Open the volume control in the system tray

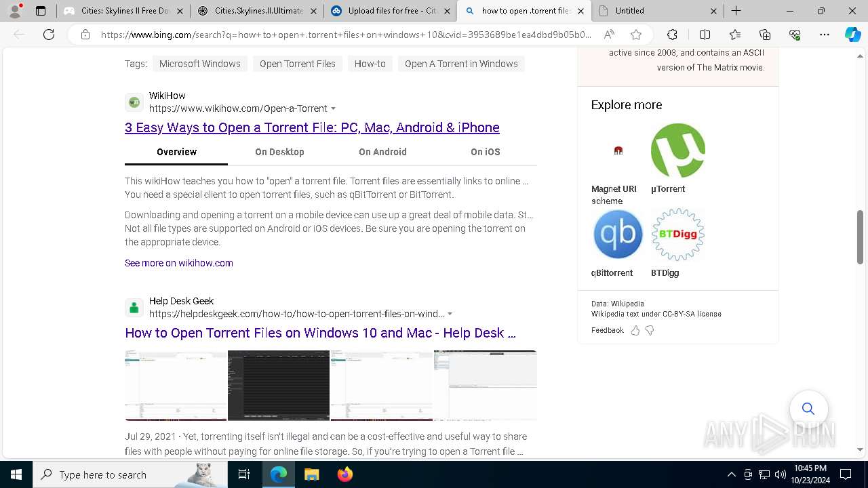tap(781, 474)
